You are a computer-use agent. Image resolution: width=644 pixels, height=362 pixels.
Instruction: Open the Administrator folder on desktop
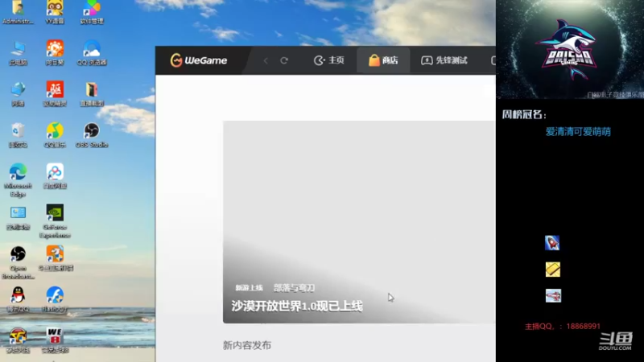[18, 11]
